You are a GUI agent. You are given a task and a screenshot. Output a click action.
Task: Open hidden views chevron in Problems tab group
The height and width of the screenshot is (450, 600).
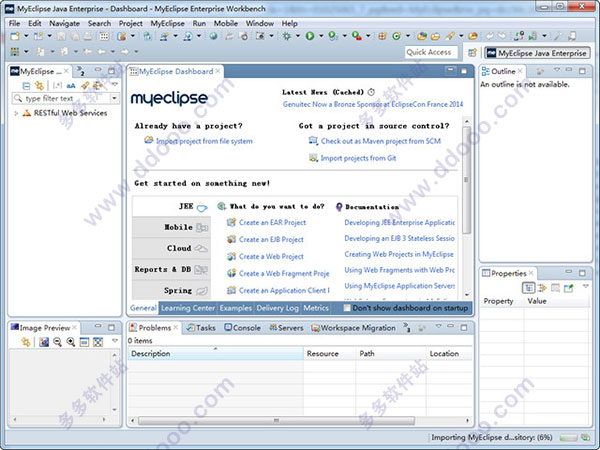point(406,327)
